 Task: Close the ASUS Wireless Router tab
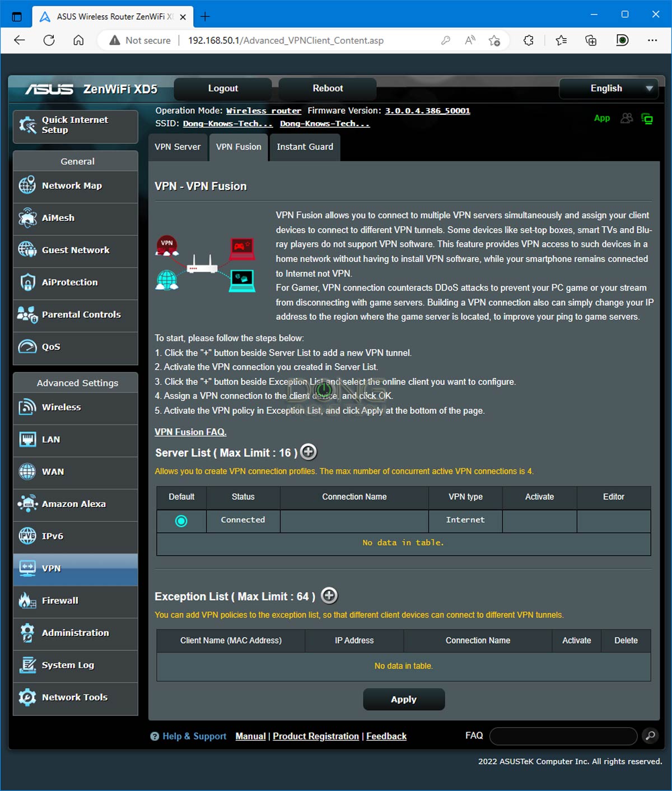[183, 17]
